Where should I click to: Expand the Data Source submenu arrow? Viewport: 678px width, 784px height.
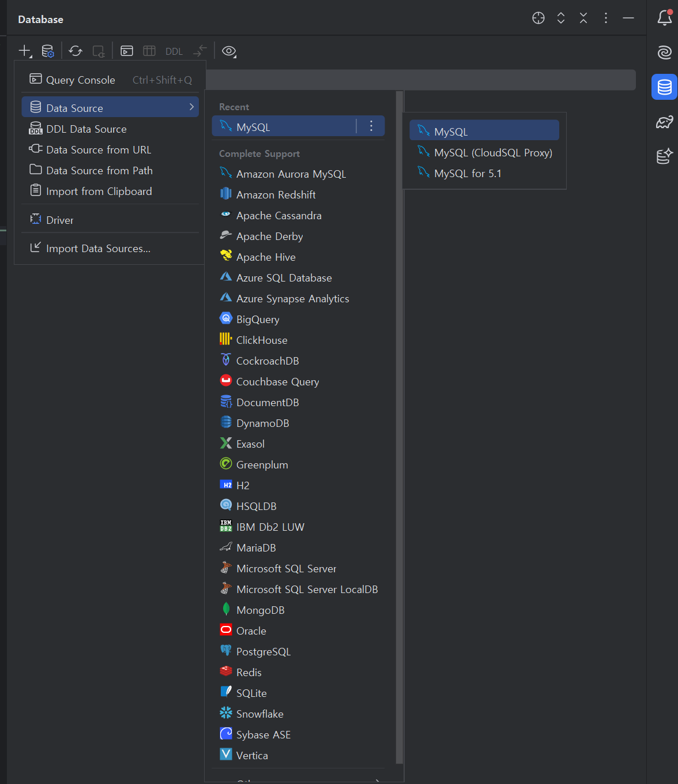(191, 107)
